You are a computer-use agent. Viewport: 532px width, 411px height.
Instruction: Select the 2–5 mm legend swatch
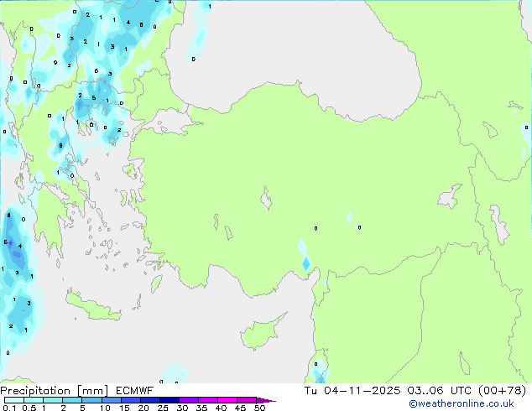(x=72, y=400)
